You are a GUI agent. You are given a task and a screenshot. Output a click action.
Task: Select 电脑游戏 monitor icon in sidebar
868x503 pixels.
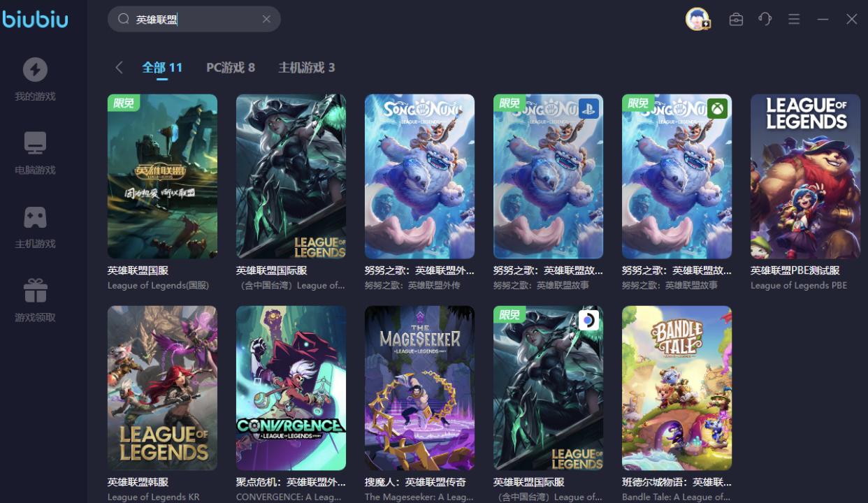pyautogui.click(x=35, y=143)
